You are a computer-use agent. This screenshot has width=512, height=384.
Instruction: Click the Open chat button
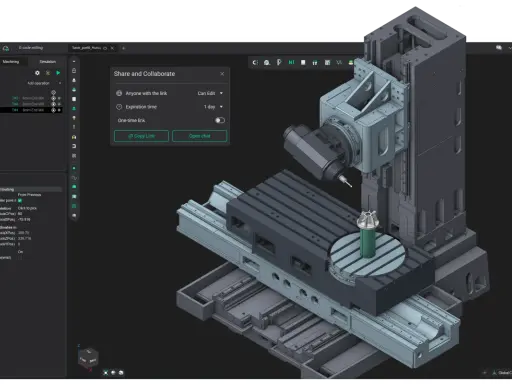coord(200,136)
